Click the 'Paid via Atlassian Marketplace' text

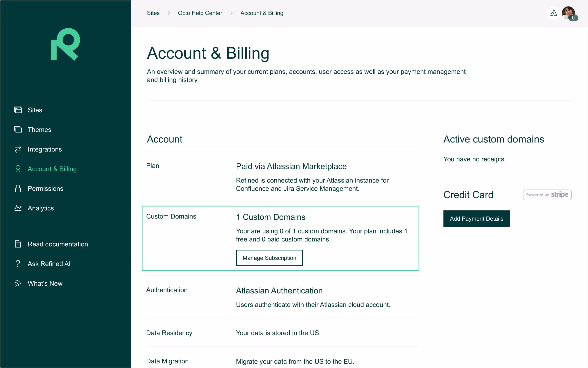pos(291,166)
